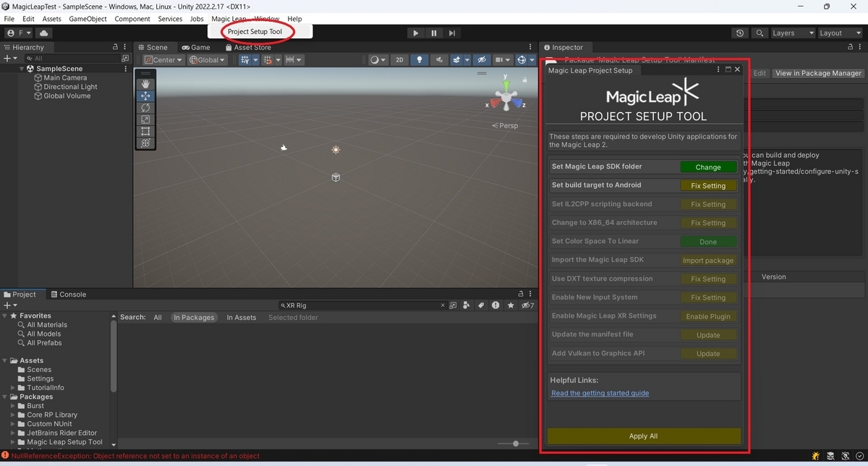Select the Rotate tool
868x466 pixels.
(x=145, y=107)
